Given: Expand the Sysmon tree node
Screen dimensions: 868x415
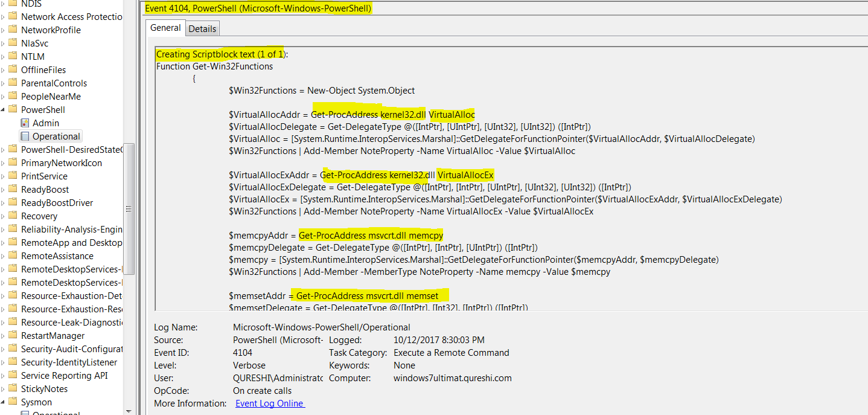Looking at the screenshot, I should point(4,402).
